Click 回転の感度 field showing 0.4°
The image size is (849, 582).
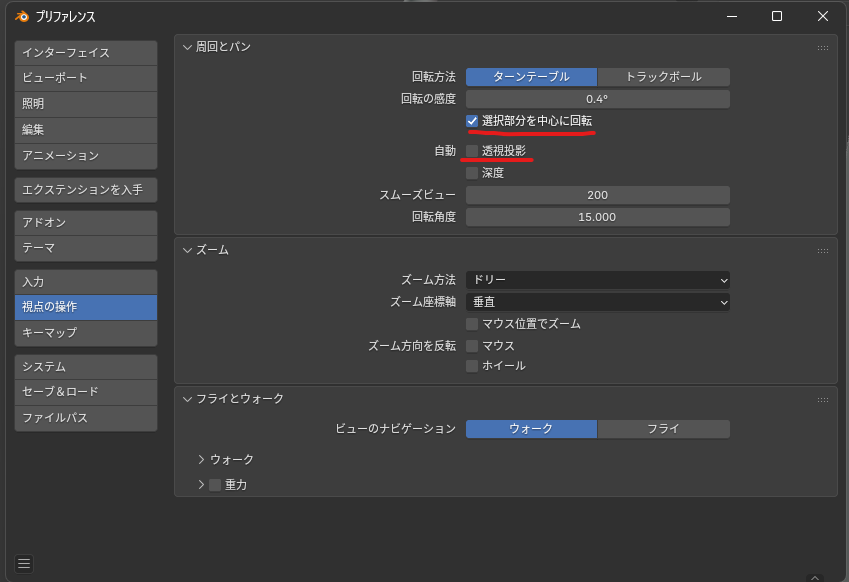click(598, 99)
